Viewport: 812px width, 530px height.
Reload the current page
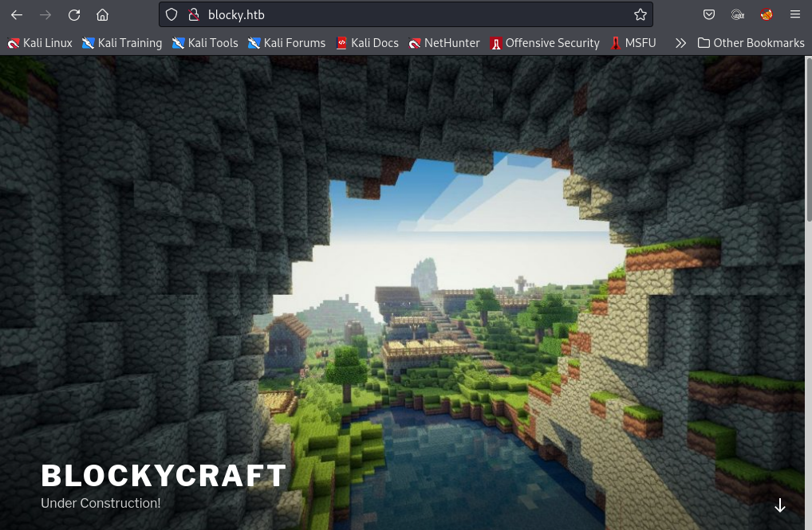[x=74, y=15]
